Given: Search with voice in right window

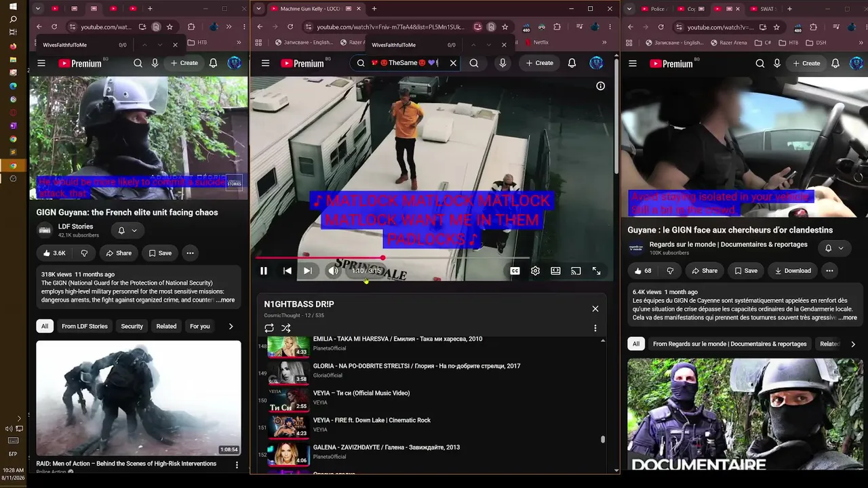Looking at the screenshot, I should coord(777,63).
